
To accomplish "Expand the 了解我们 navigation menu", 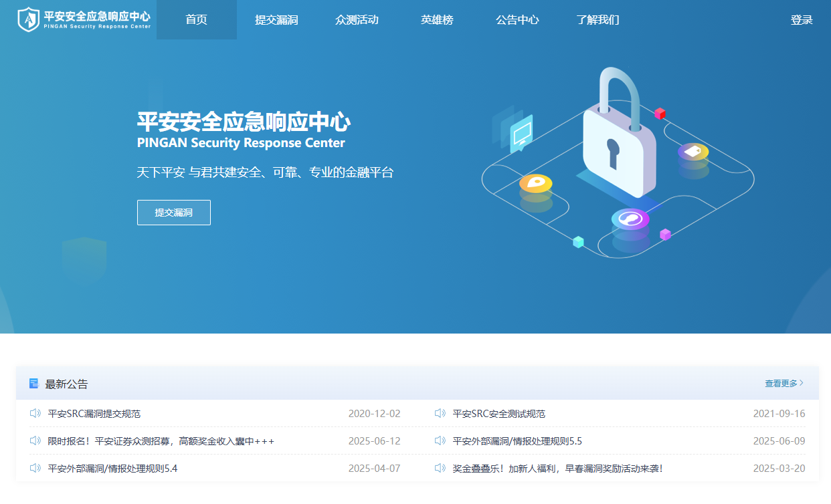I will point(597,20).
